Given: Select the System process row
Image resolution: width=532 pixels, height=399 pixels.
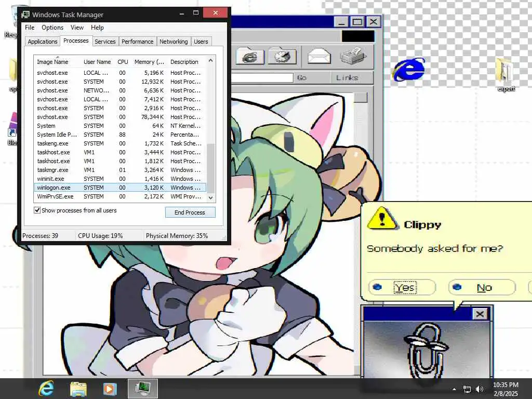Looking at the screenshot, I should pyautogui.click(x=120, y=126).
